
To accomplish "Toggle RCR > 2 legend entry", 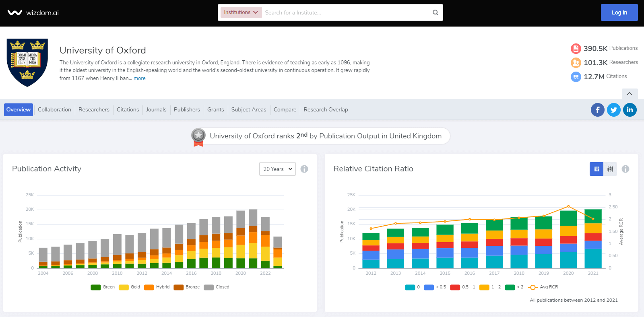I will 514,287.
